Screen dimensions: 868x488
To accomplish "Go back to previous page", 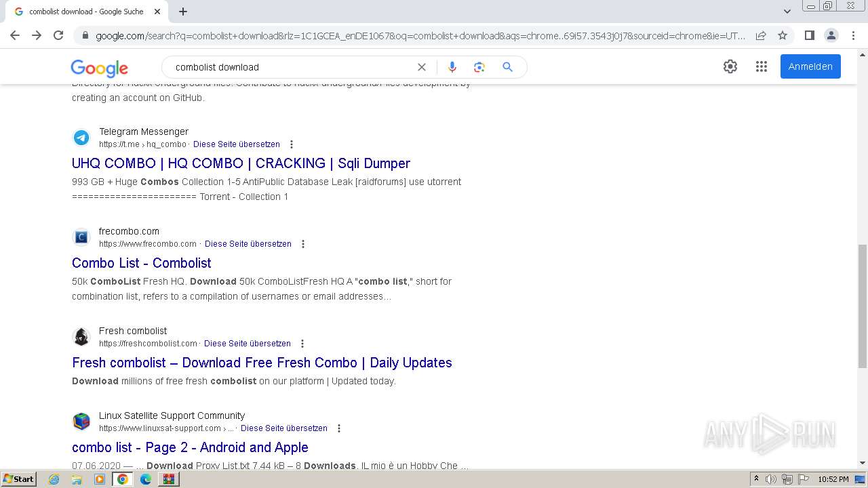I will pos(15,35).
